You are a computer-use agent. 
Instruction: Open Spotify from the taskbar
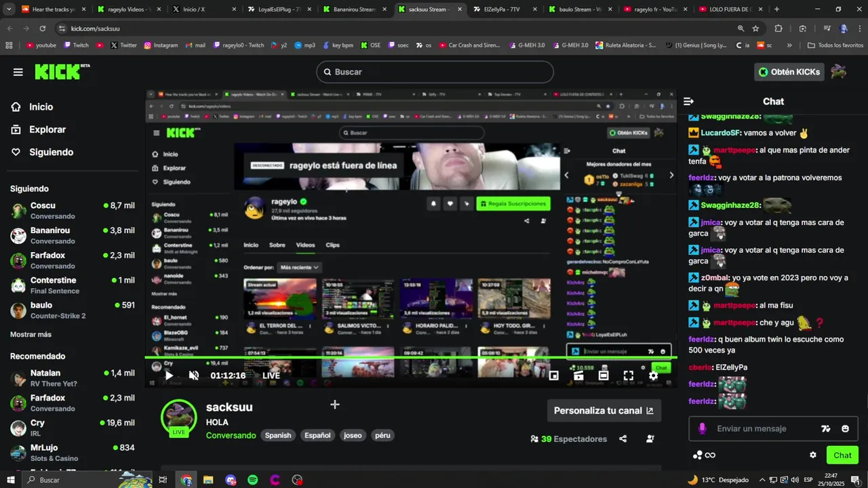coord(252,480)
